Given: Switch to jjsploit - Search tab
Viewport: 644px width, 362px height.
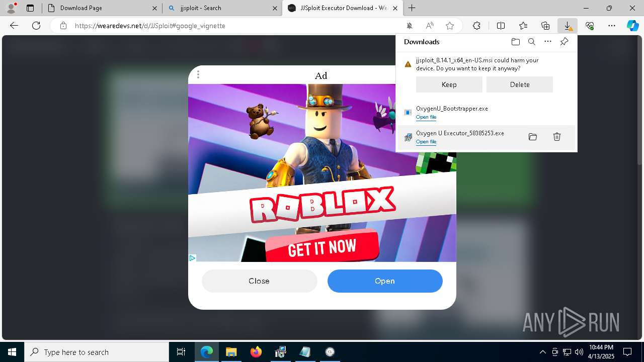Looking at the screenshot, I should (222, 8).
